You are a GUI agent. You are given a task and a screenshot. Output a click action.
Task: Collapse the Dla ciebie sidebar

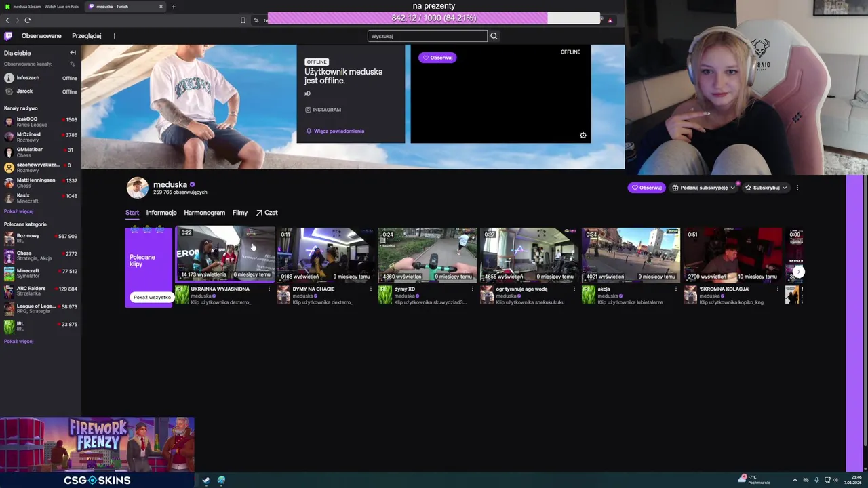click(73, 53)
